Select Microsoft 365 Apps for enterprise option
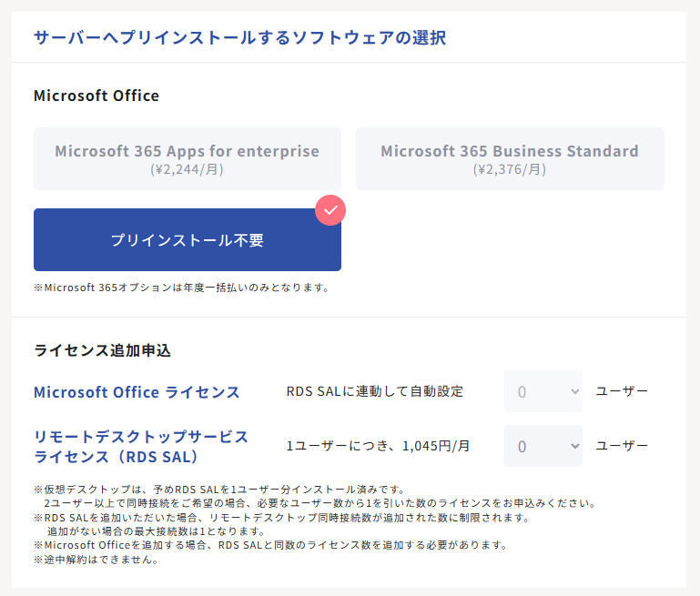Image resolution: width=700 pixels, height=596 pixels. click(188, 159)
